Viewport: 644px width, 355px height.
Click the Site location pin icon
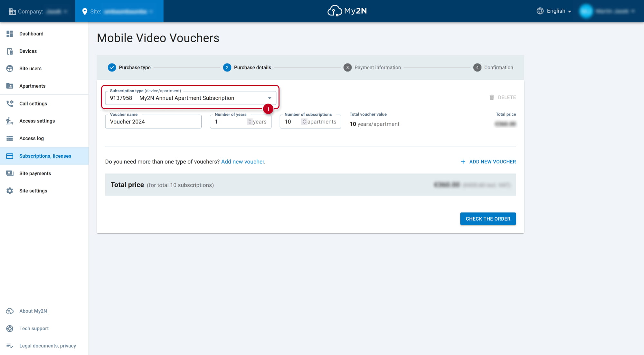point(85,11)
